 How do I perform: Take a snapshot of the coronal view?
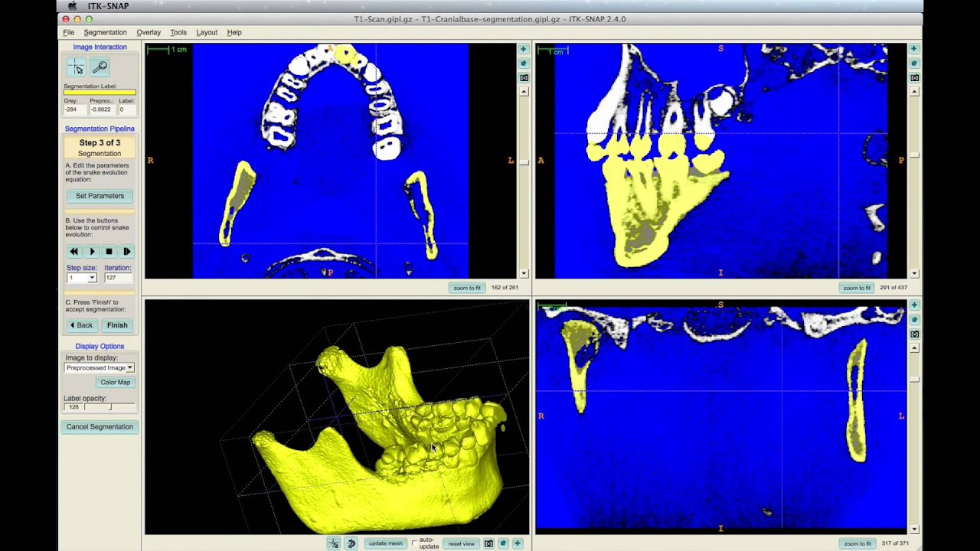coord(914,334)
